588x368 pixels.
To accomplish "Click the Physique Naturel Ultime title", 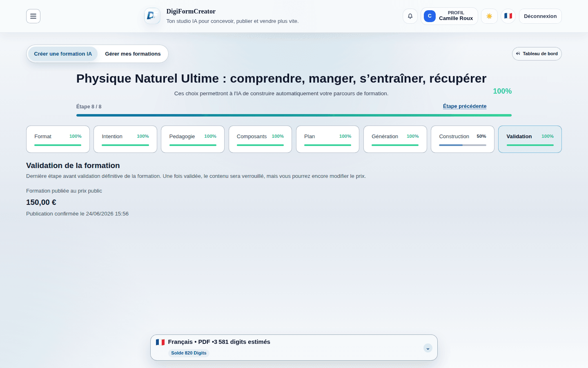I will pos(281,78).
